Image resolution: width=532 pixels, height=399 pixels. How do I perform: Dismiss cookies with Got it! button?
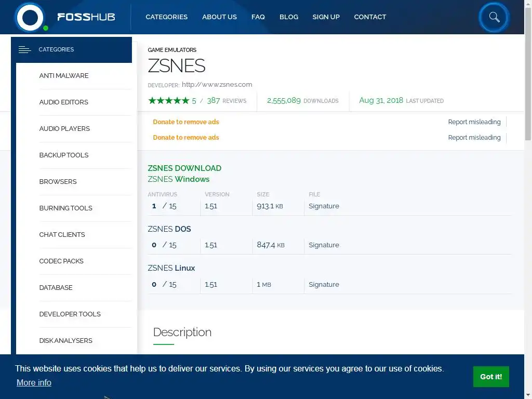coord(491,377)
